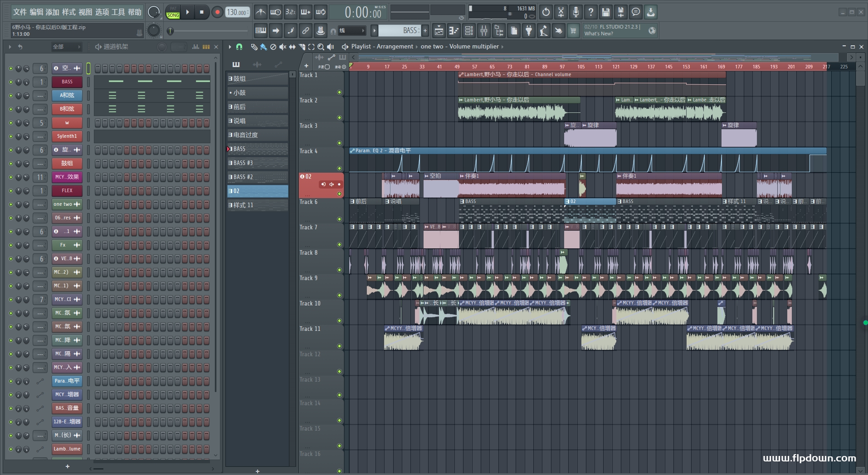Expand arrow after Playlist - Arrangement breadcrumb
Screen dimensions: 868x475
point(417,47)
